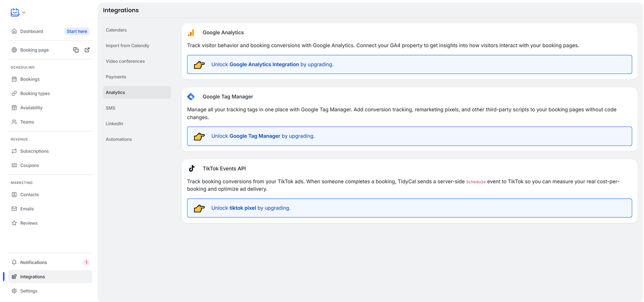Click pointing hand icon in Google Analytics banner

(199, 65)
